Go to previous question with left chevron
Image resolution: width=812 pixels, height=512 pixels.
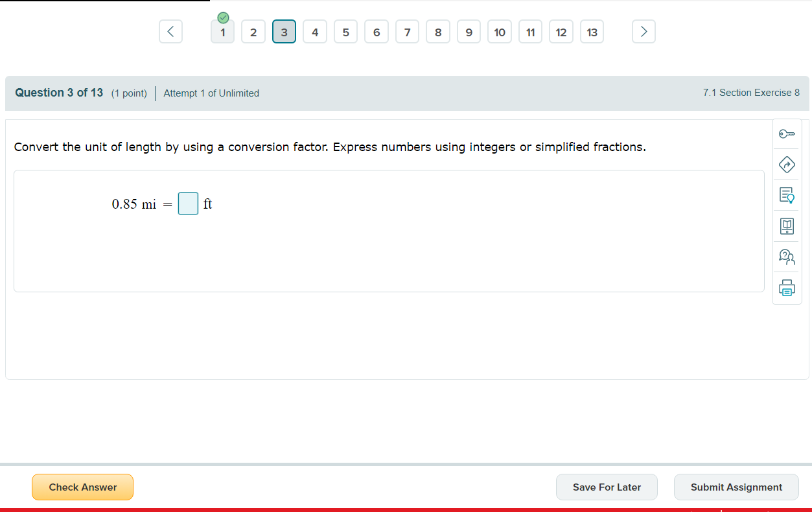tap(170, 32)
